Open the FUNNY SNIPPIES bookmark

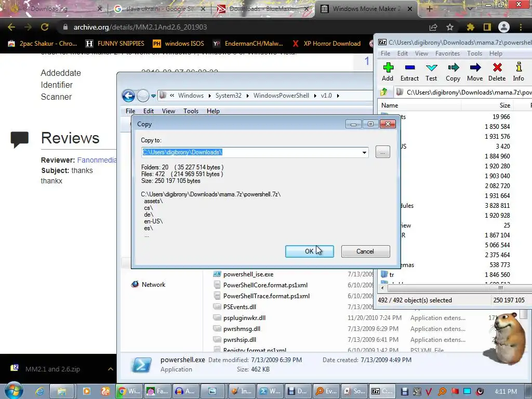click(x=115, y=44)
